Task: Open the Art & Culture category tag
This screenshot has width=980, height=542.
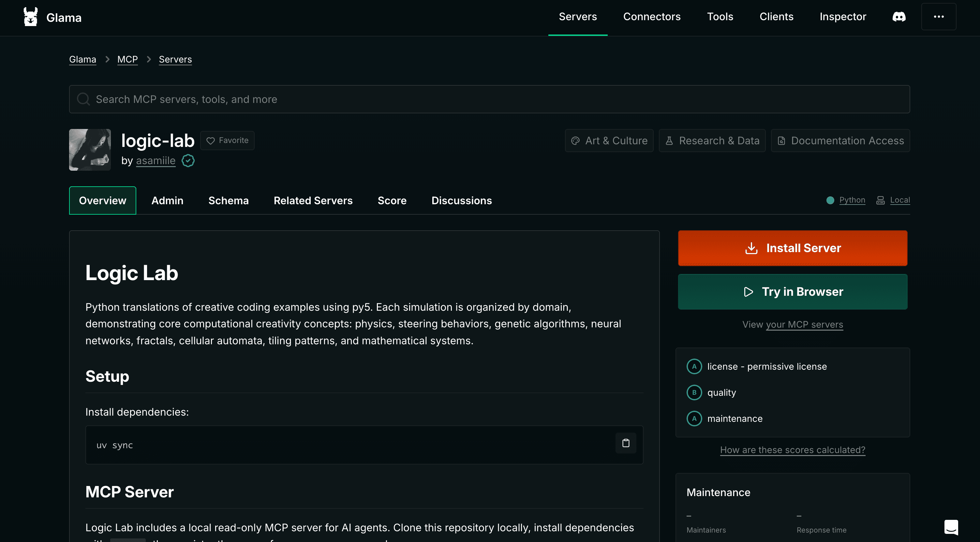Action: pos(609,141)
